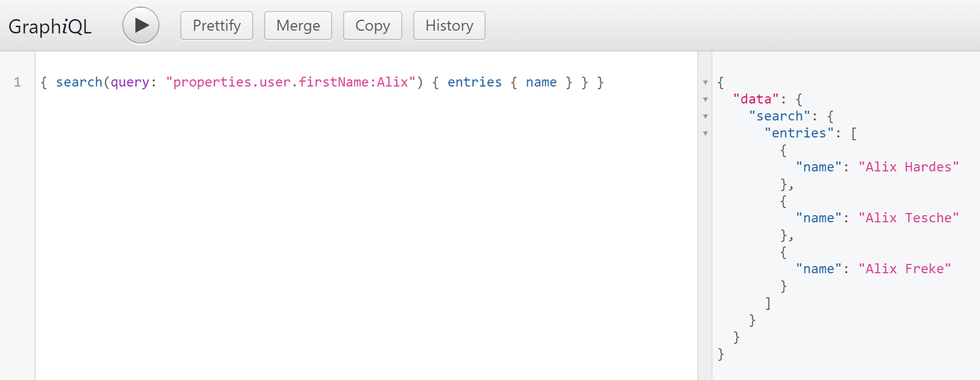Click the Prettify button
The height and width of the screenshot is (380, 980).
point(216,26)
